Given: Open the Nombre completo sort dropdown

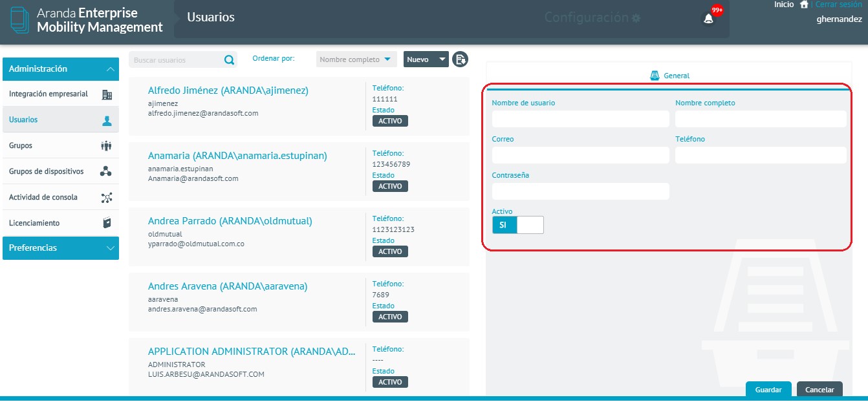Looking at the screenshot, I should point(356,59).
